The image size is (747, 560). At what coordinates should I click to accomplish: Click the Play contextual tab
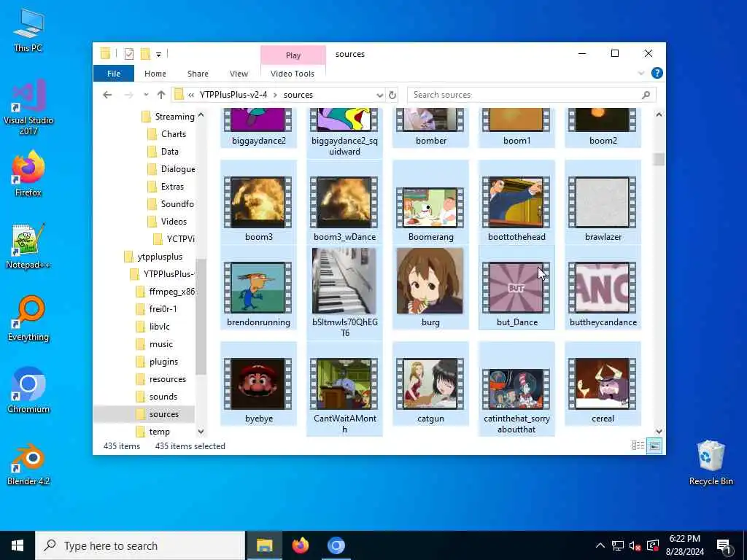pos(293,55)
